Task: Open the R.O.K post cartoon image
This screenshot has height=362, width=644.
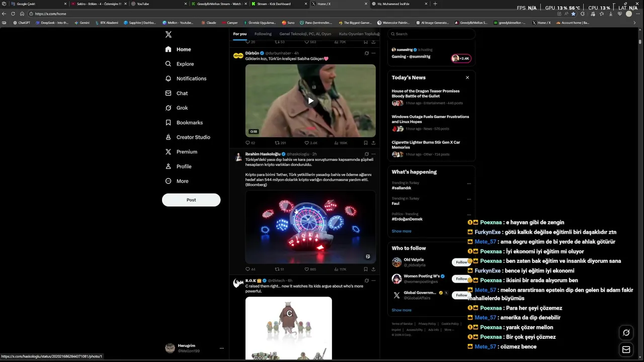Action: click(x=289, y=328)
